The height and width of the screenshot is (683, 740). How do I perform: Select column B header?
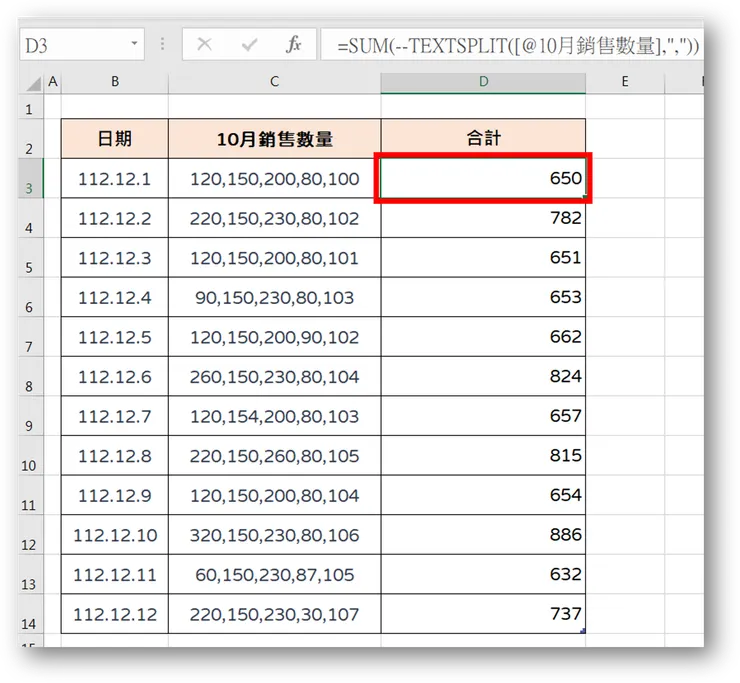coord(115,82)
